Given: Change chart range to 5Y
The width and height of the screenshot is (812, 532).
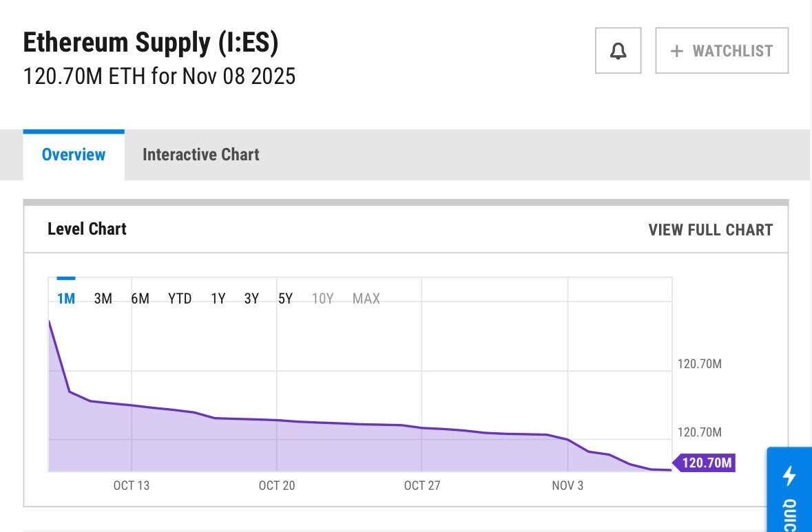Looking at the screenshot, I should pos(285,299).
